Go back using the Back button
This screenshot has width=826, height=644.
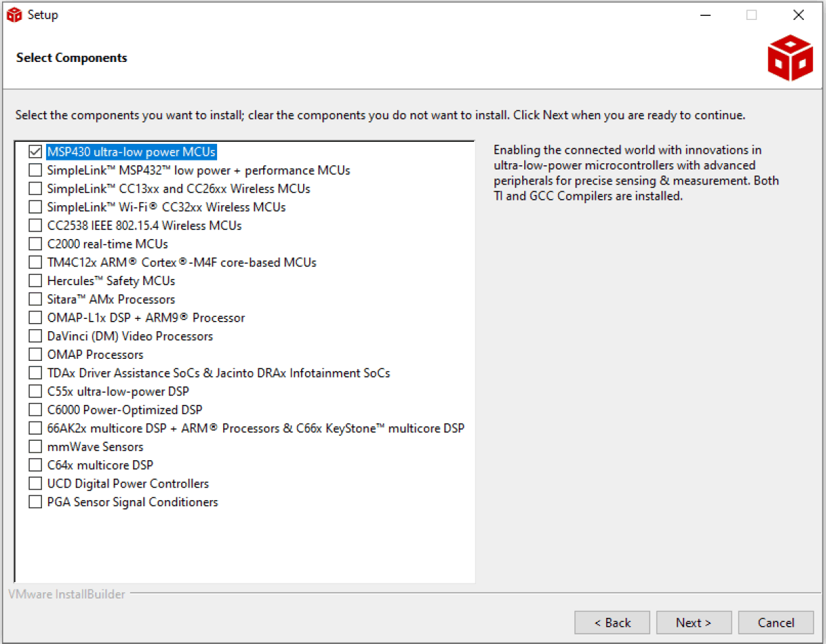[612, 623]
